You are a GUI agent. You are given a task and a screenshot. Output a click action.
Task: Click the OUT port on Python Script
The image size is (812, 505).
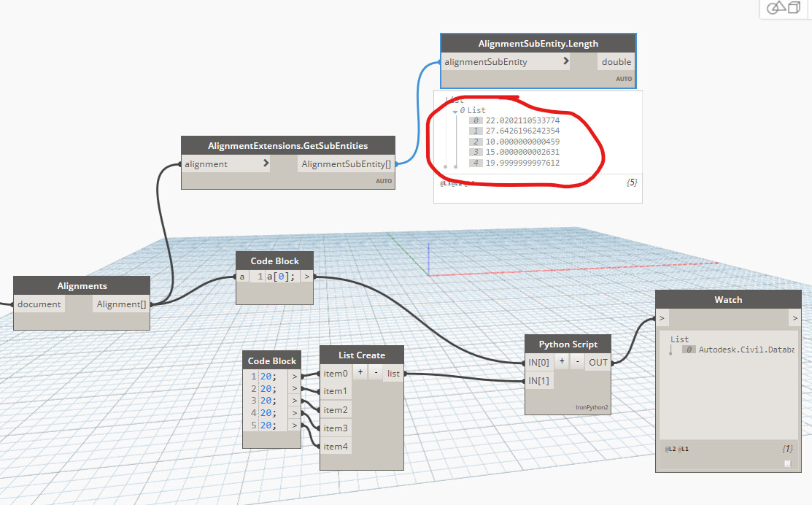point(598,361)
